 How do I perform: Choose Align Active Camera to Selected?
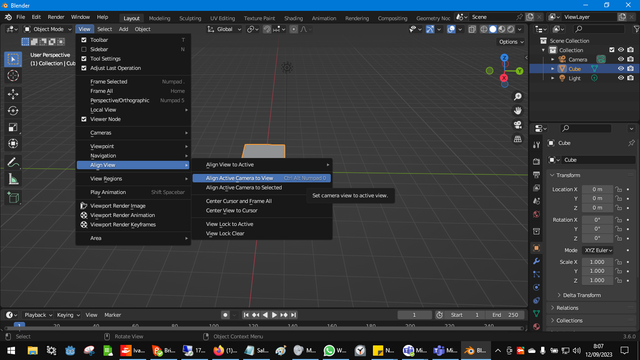point(261,188)
